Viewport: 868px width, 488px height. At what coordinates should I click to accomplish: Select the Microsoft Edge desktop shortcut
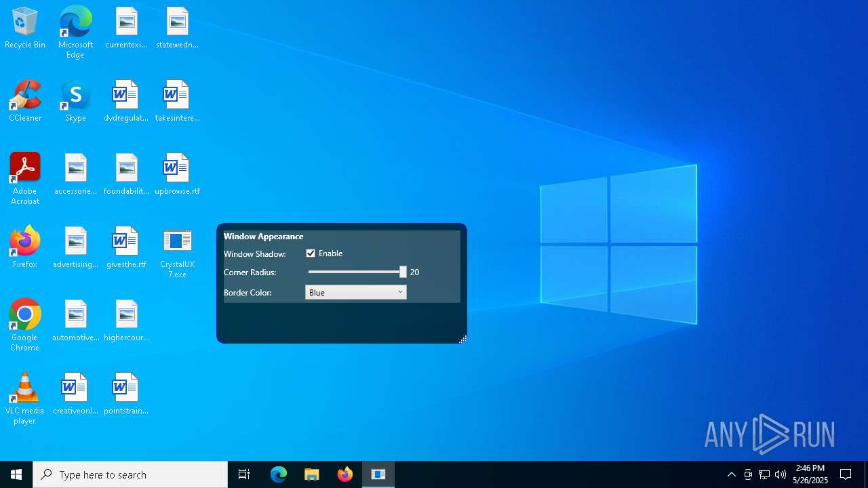[x=75, y=33]
